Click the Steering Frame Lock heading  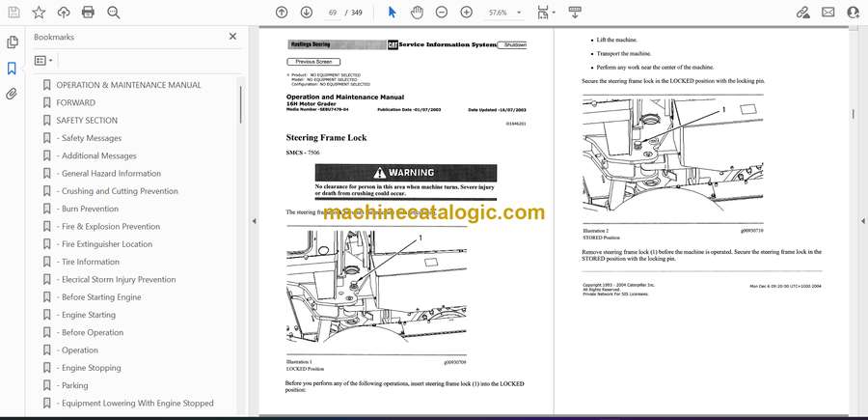[x=326, y=137]
